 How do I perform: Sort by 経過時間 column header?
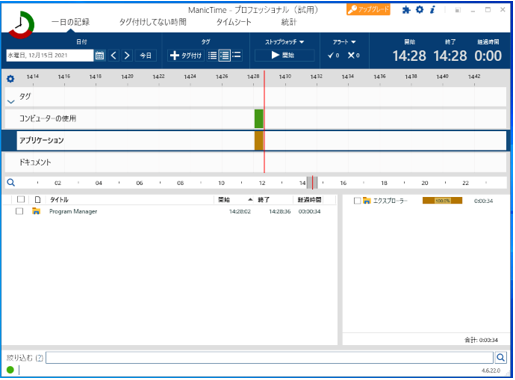pos(309,200)
